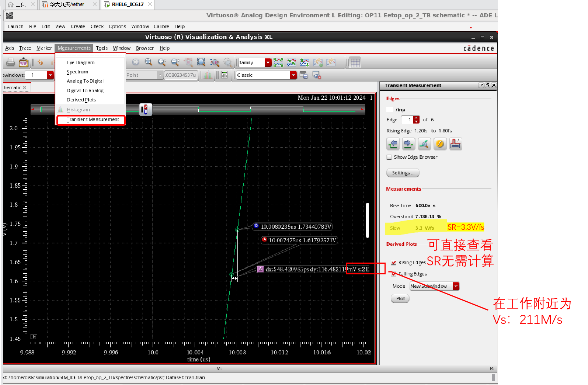The width and height of the screenshot is (588, 385).
Task: Uncheck the Rising Edges checkbox
Action: [394, 263]
